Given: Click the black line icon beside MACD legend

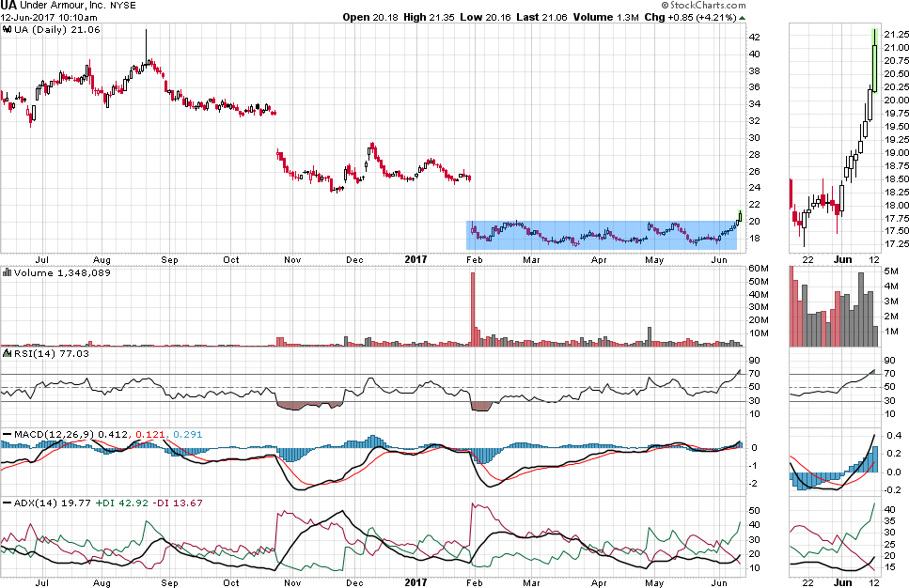Looking at the screenshot, I should [8, 434].
